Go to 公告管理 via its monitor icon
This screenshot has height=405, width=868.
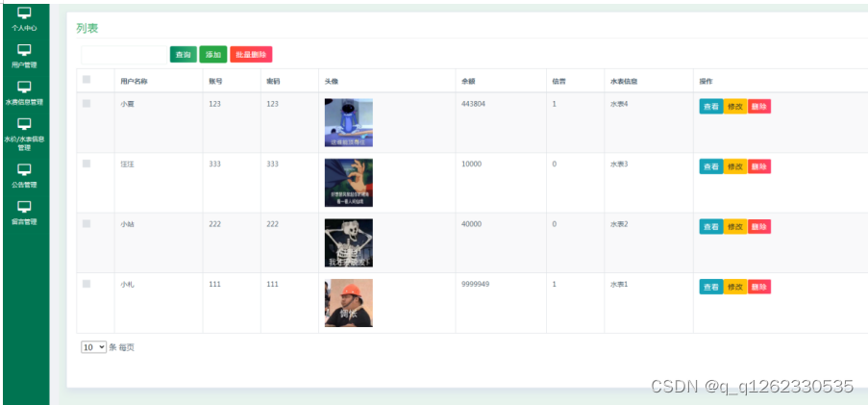coord(24,170)
